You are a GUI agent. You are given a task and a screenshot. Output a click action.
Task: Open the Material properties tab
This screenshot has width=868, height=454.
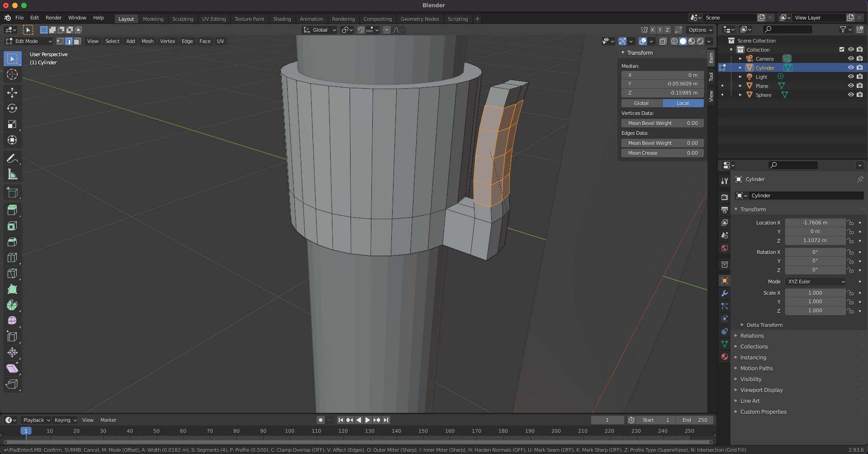pyautogui.click(x=725, y=357)
